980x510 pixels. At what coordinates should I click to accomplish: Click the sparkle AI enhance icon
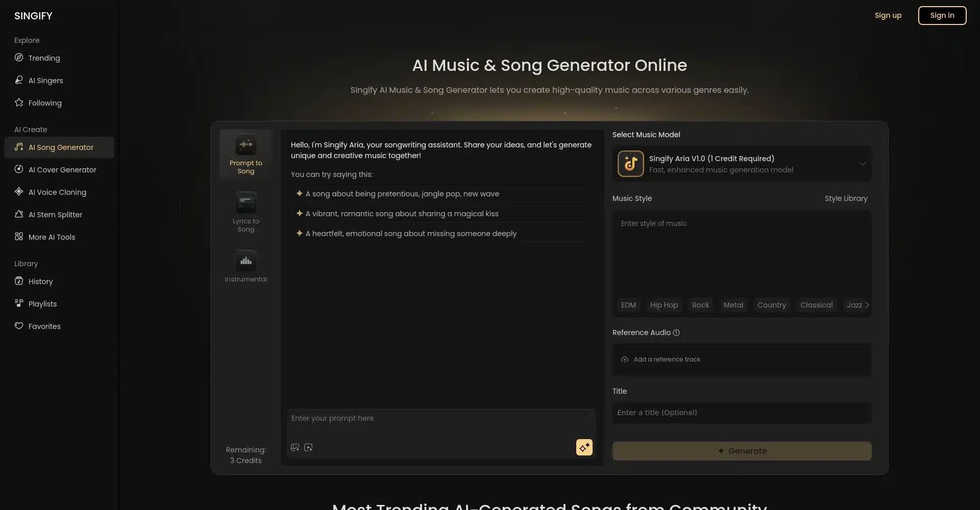click(x=584, y=447)
